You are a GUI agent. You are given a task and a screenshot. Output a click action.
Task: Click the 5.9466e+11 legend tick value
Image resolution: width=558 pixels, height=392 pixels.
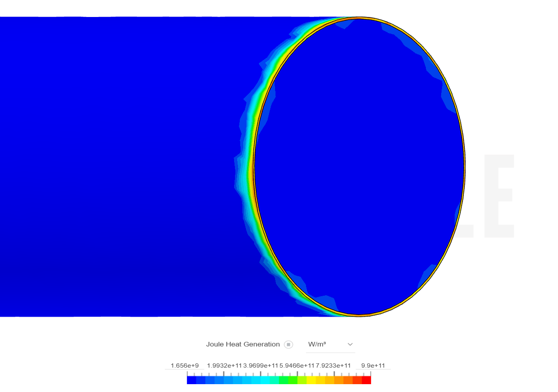point(297,365)
